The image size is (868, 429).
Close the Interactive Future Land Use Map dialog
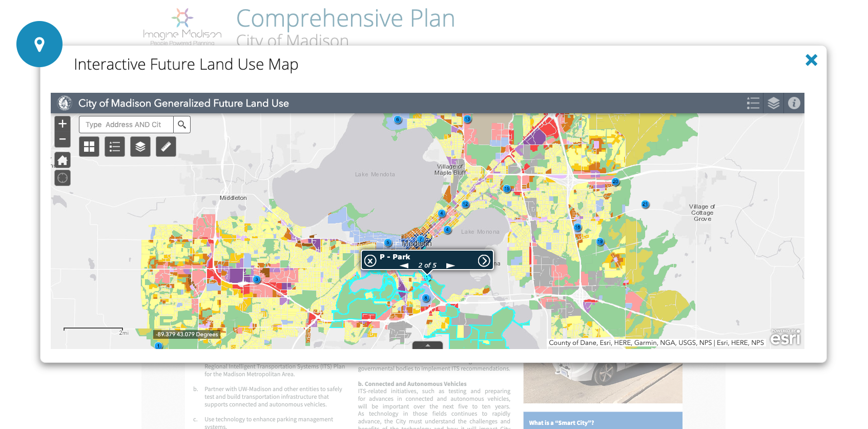click(811, 60)
